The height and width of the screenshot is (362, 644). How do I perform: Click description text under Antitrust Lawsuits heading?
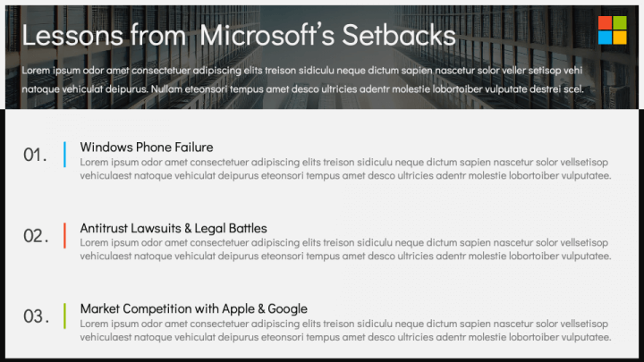click(345, 249)
